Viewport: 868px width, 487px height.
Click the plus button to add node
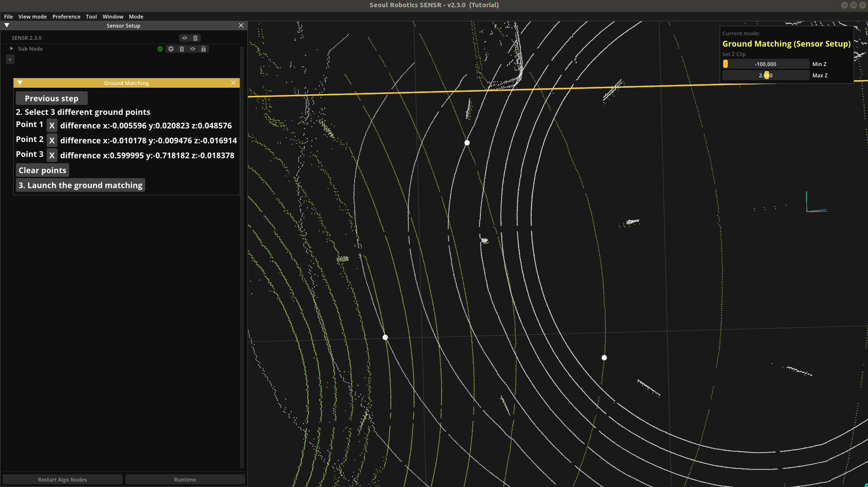[x=10, y=60]
